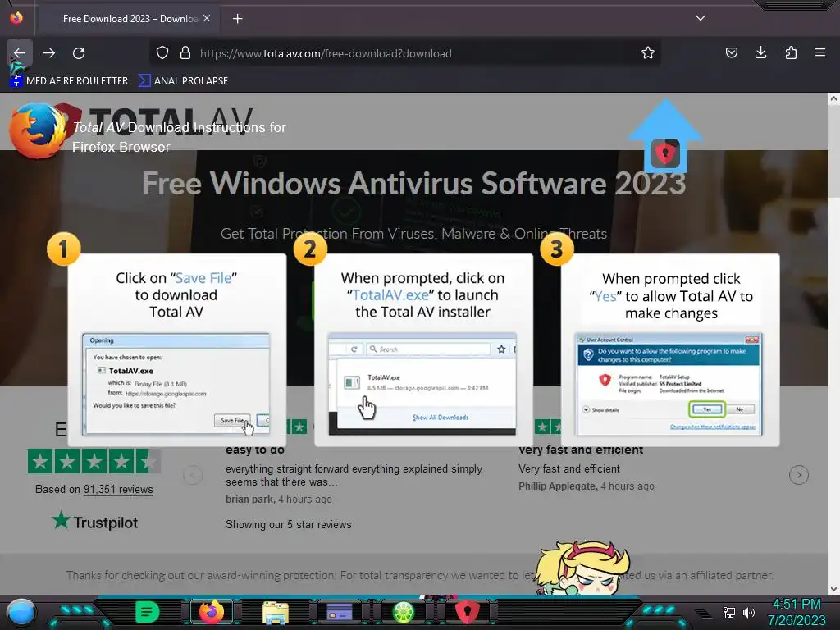Open File Explorer from the taskbar
Viewport: 840px width, 630px height.
click(276, 612)
